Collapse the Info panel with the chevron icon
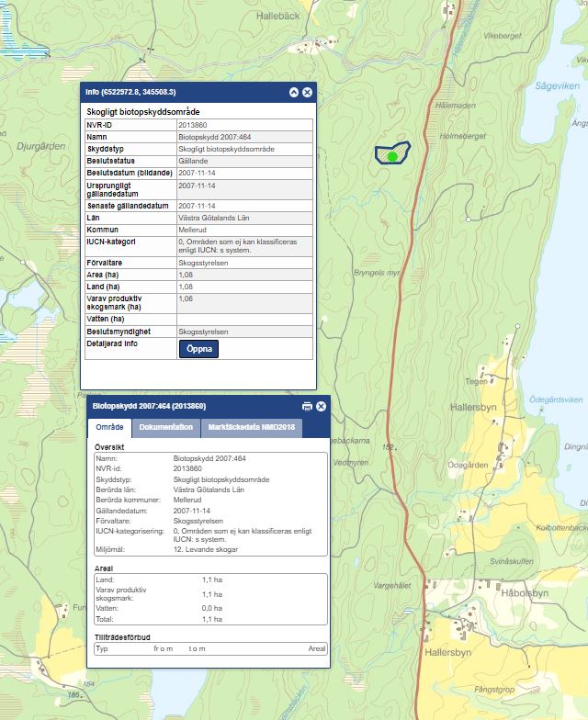 click(294, 93)
